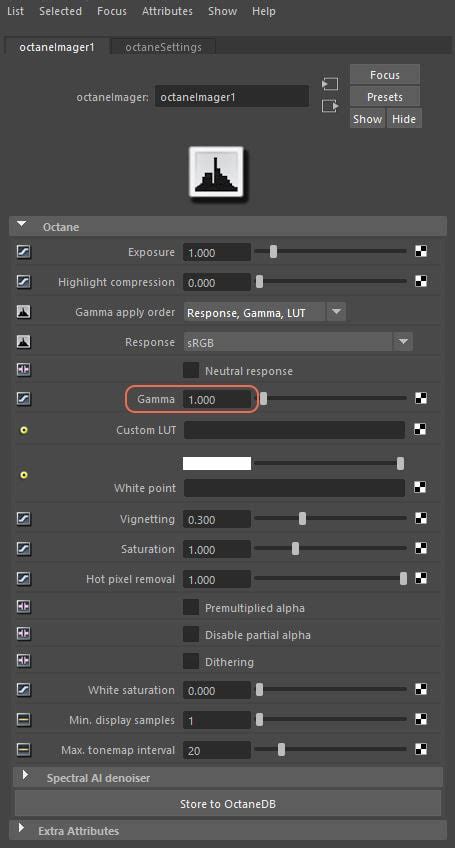Image resolution: width=455 pixels, height=848 pixels.
Task: Click the Store to OctaneDB button
Action: (228, 804)
